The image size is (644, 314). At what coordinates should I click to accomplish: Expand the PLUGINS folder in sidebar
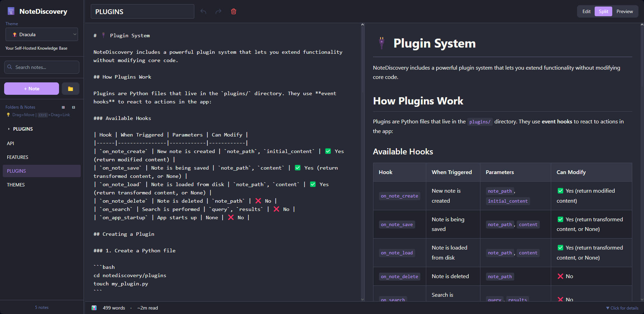(x=8, y=129)
